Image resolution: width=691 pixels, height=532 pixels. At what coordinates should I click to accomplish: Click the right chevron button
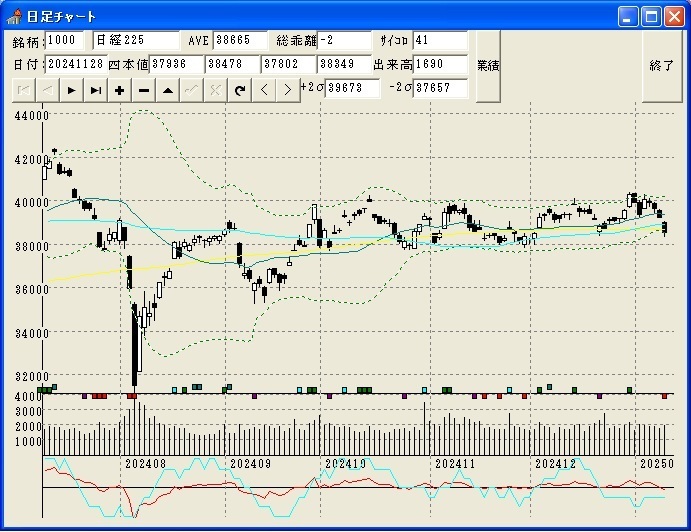287,90
